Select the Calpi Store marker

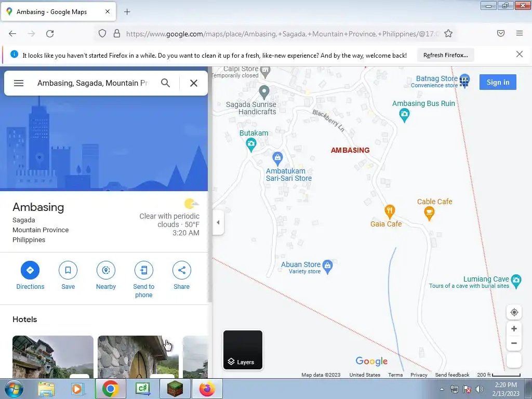tap(265, 71)
